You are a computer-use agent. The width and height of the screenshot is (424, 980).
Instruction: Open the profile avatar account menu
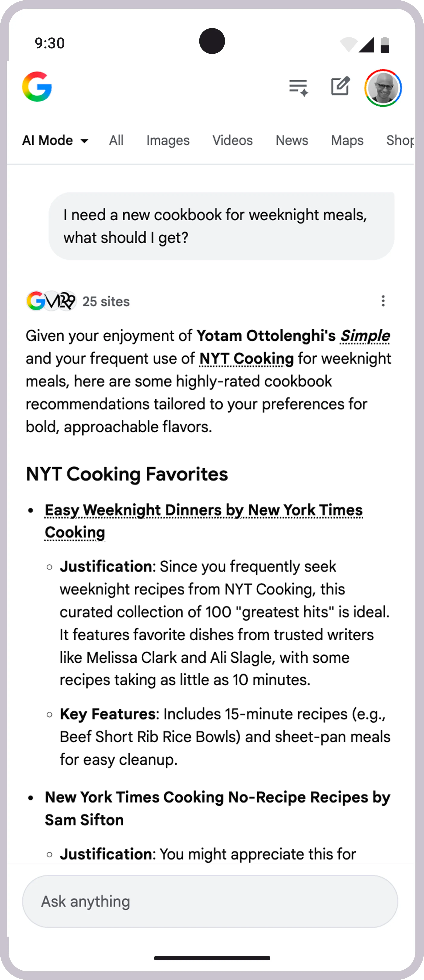click(383, 88)
